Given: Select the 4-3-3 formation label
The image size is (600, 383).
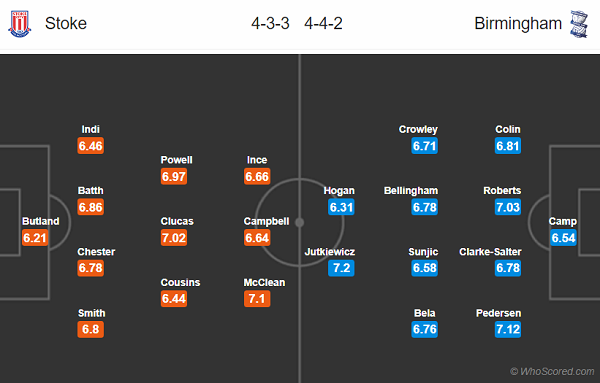Looking at the screenshot, I should coord(270,23).
